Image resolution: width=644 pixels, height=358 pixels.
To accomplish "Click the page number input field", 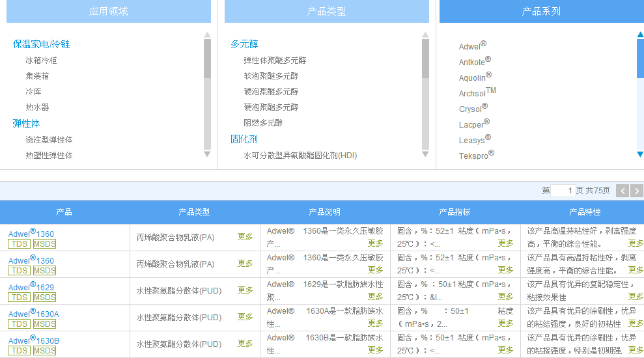I will 563,191.
